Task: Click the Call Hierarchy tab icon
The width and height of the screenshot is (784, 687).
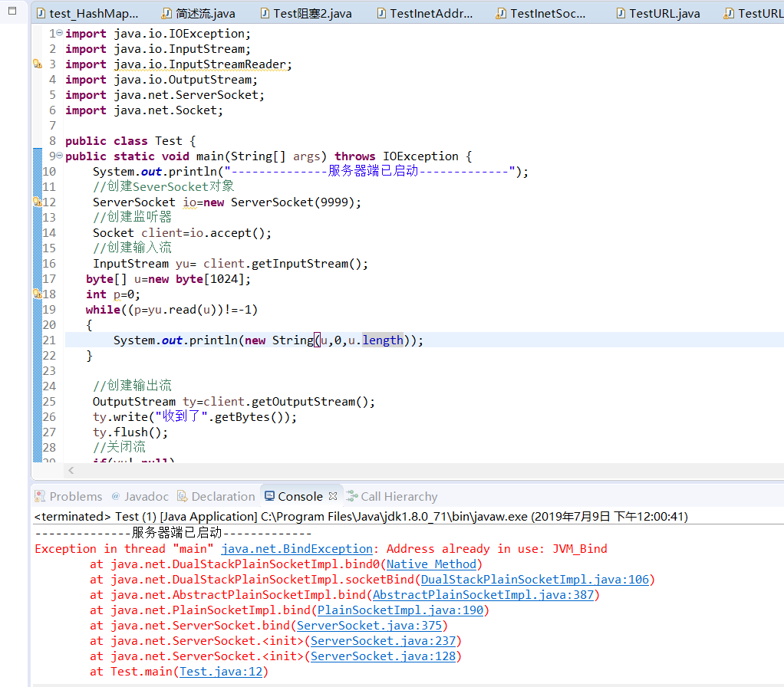Action: (x=351, y=496)
